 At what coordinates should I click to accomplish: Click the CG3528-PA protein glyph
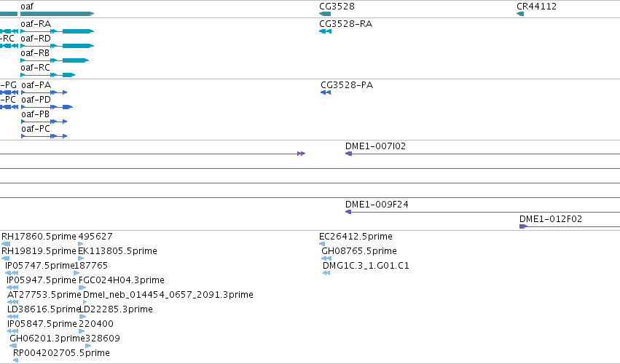tap(326, 92)
